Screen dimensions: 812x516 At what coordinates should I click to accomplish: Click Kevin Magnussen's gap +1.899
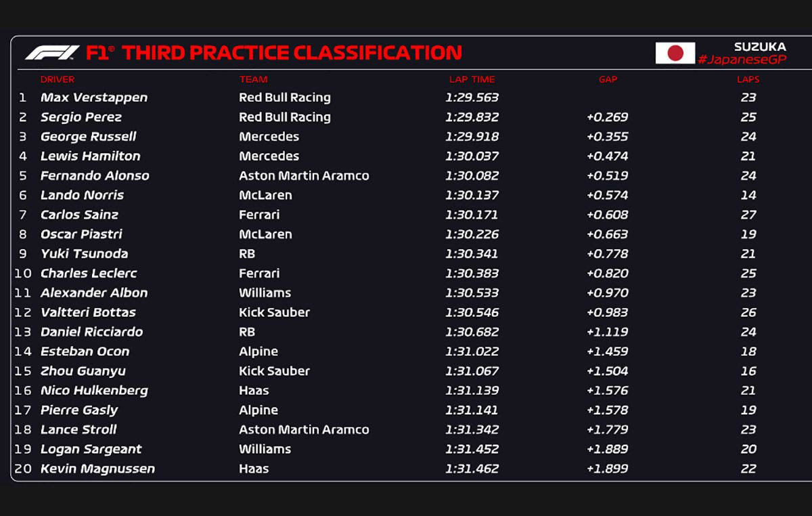607,469
